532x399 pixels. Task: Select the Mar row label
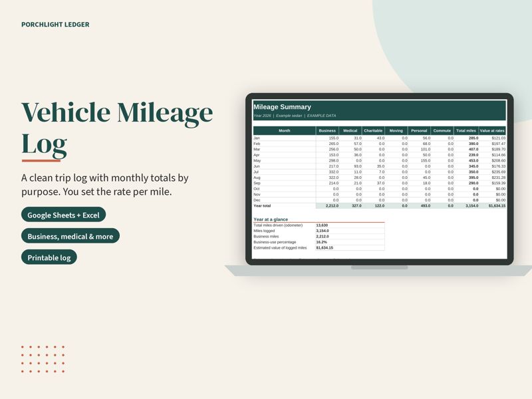[x=257, y=149]
